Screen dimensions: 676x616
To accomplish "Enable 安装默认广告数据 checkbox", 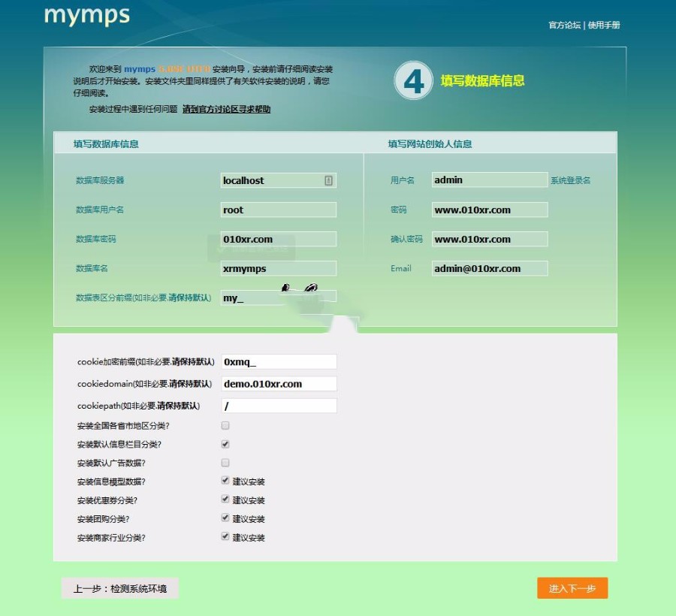I will 225,463.
